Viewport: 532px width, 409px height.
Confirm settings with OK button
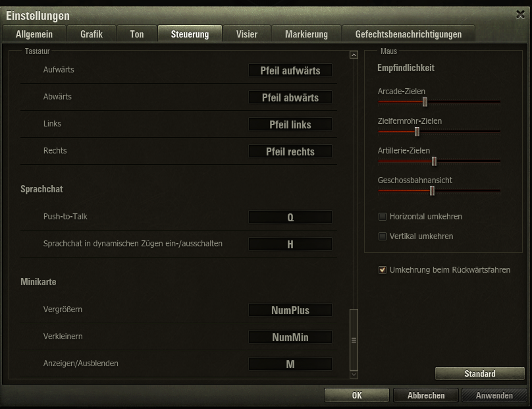pos(357,395)
